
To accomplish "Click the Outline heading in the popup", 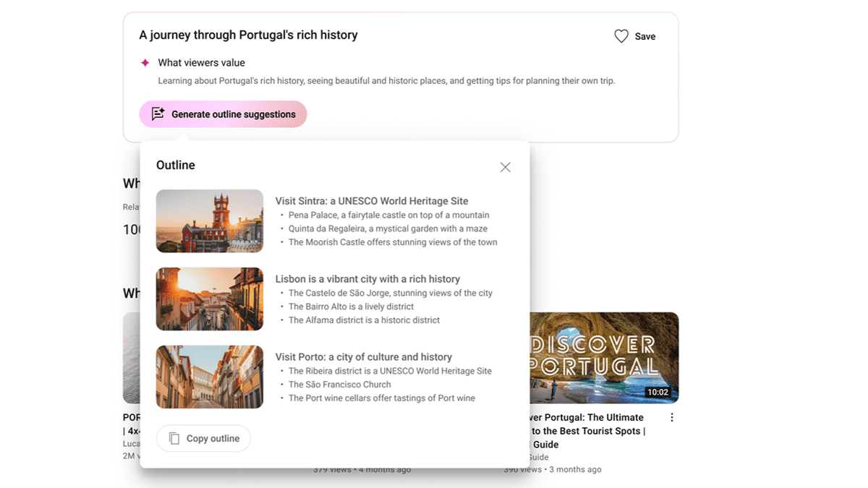I will (176, 165).
